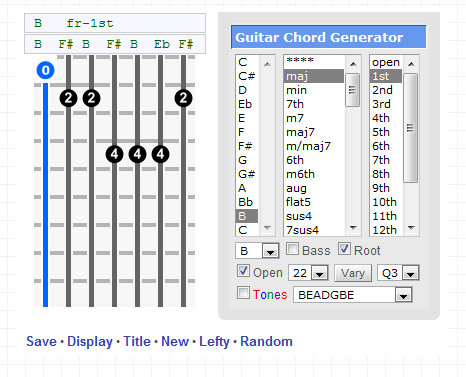
Task: Click the first finger-2 dot on the fretboard
Action: pyautogui.click(x=68, y=98)
